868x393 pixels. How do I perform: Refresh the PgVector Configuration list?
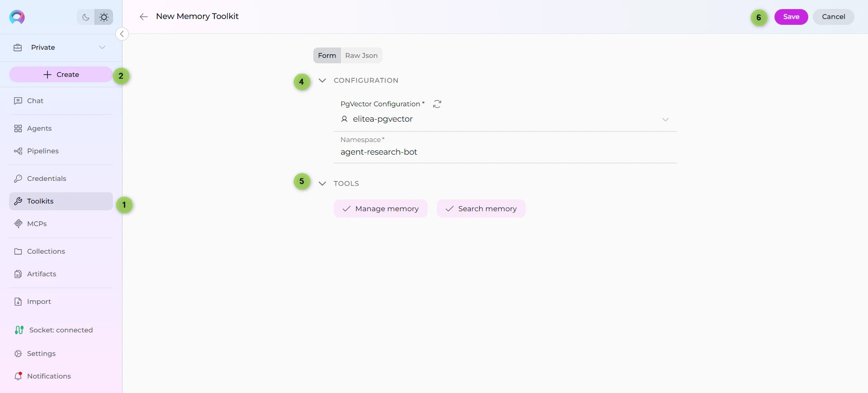[x=437, y=104]
